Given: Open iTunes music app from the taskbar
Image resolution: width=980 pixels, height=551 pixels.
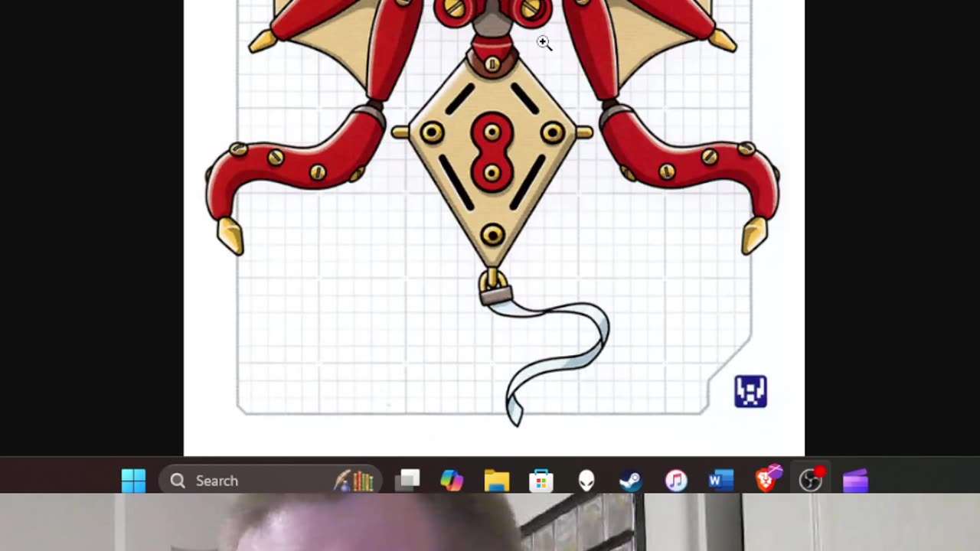Looking at the screenshot, I should click(x=676, y=481).
